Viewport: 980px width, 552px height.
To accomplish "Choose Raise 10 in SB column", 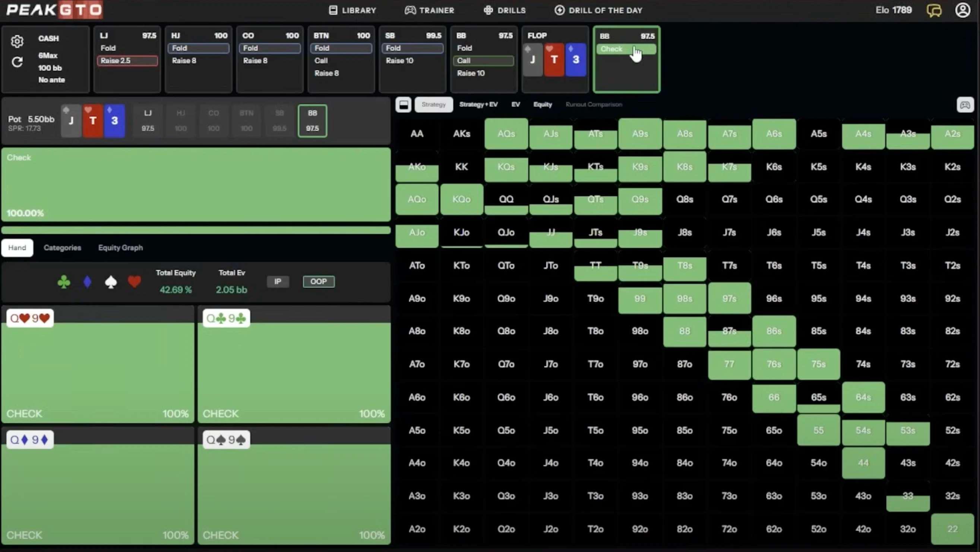I will pyautogui.click(x=399, y=61).
